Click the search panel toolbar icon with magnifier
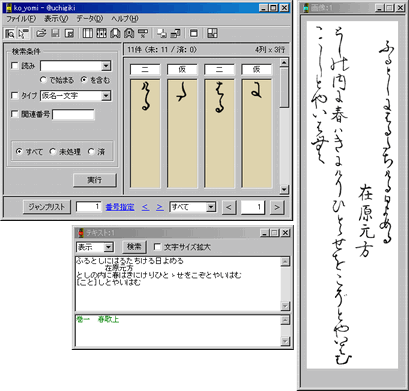 pos(10,33)
